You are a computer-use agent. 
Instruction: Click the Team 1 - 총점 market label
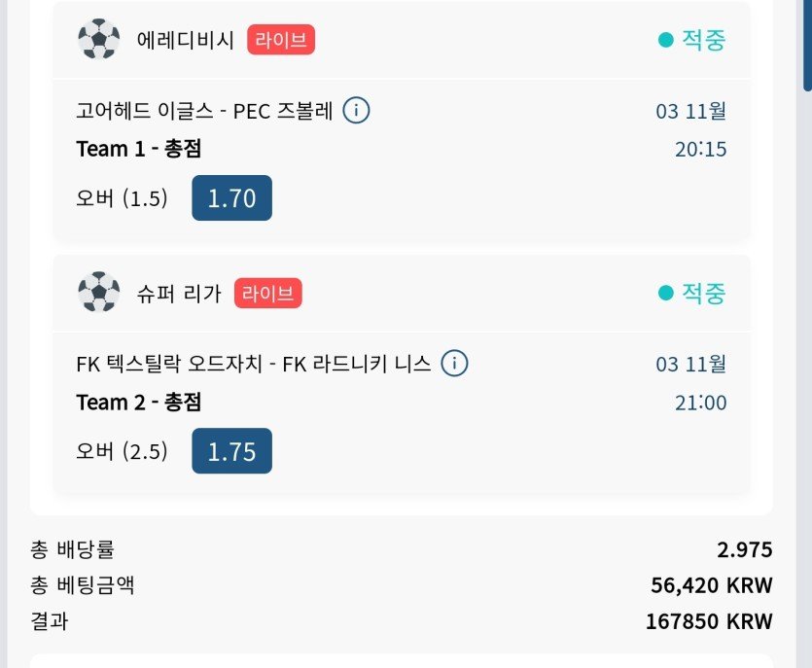[139, 149]
